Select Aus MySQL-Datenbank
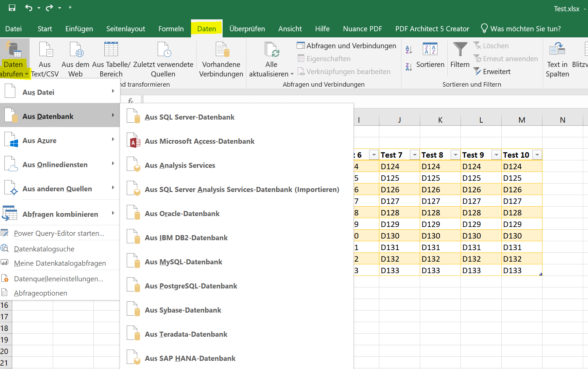Image resolution: width=588 pixels, height=369 pixels. point(237,262)
